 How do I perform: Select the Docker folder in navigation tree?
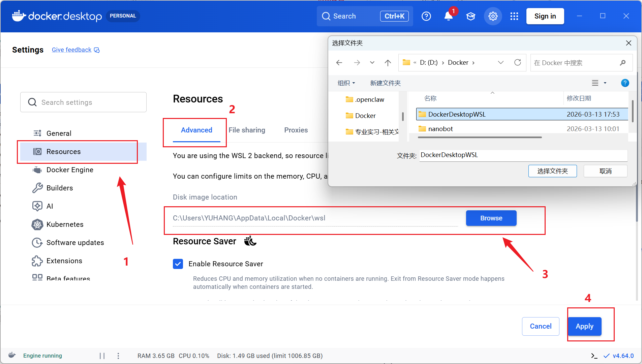pyautogui.click(x=361, y=116)
